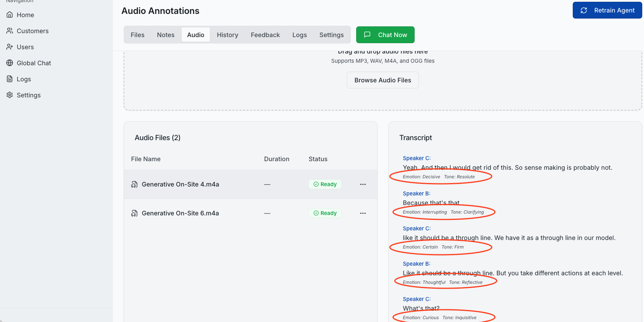
Task: Click the supported formats text in drop zone
Action: point(383,61)
